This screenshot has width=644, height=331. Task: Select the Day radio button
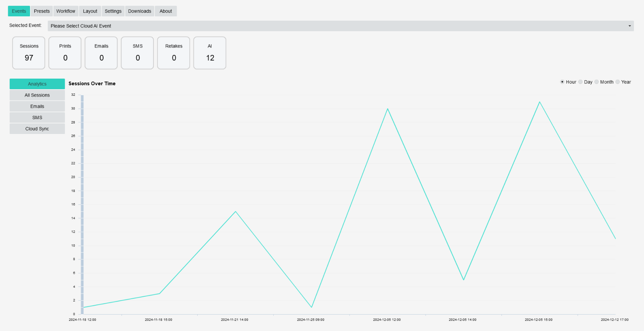pyautogui.click(x=581, y=82)
